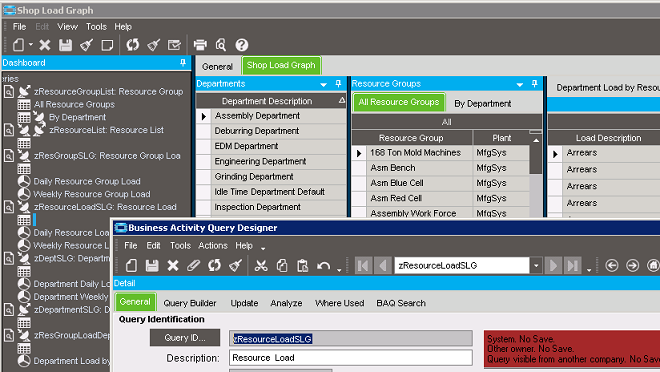The height and width of the screenshot is (372, 660).
Task: Open Analyze tab in BAQ Designer
Action: click(x=286, y=303)
